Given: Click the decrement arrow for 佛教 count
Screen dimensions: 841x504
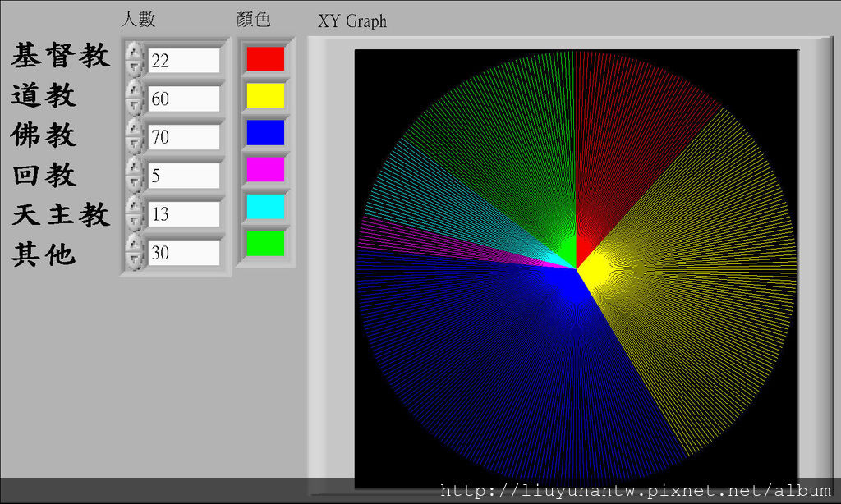Looking at the screenshot, I should point(134,144).
